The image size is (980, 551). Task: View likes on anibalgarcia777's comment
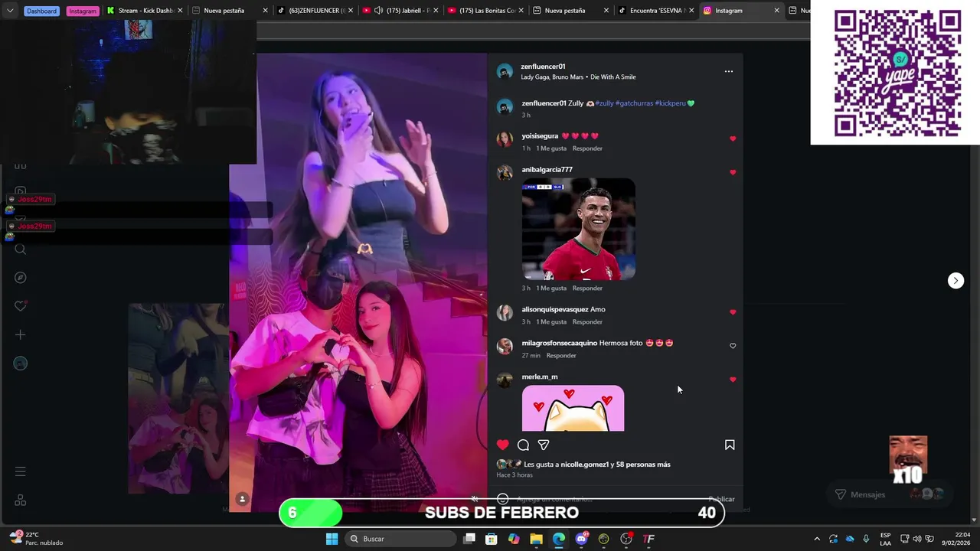point(551,289)
